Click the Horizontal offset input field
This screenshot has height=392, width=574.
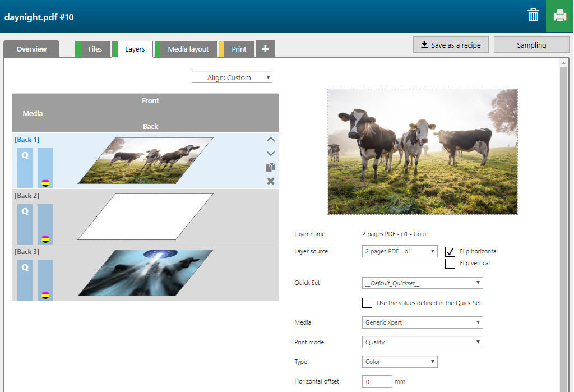(377, 381)
